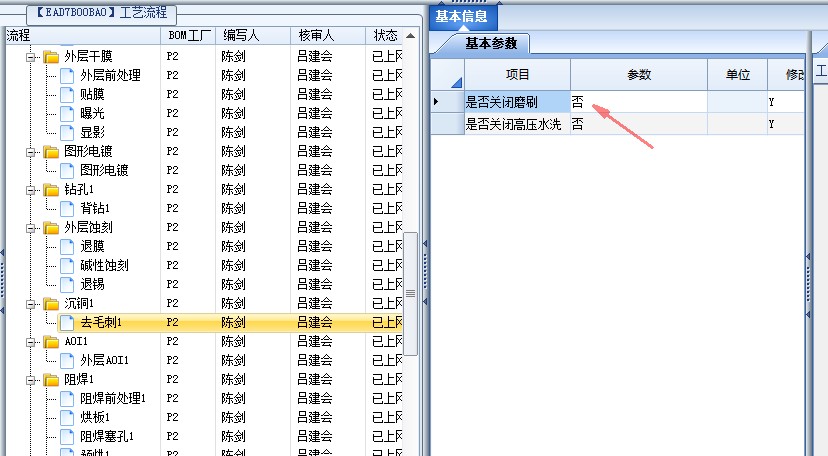Collapse the 外层蚀刻 tree node
Viewport: 828px width, 456px height.
[31, 228]
